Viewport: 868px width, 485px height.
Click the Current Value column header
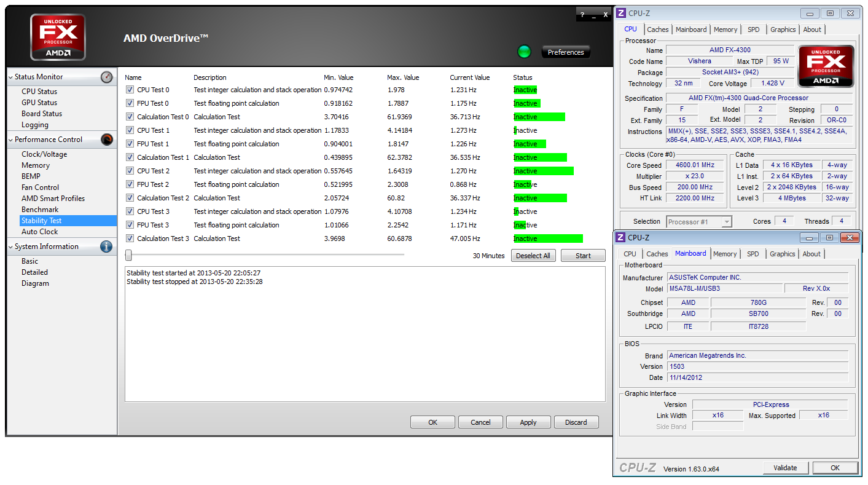click(x=470, y=77)
